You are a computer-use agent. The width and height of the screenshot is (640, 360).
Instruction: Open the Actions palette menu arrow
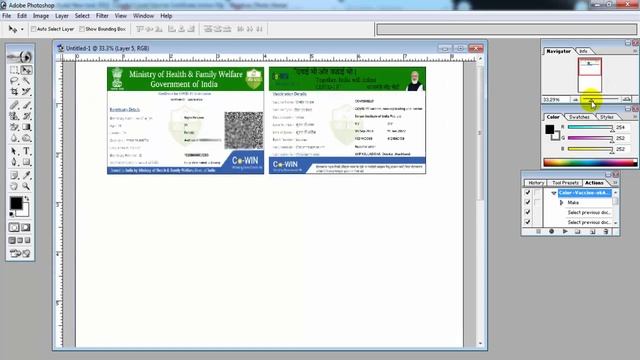(x=615, y=183)
